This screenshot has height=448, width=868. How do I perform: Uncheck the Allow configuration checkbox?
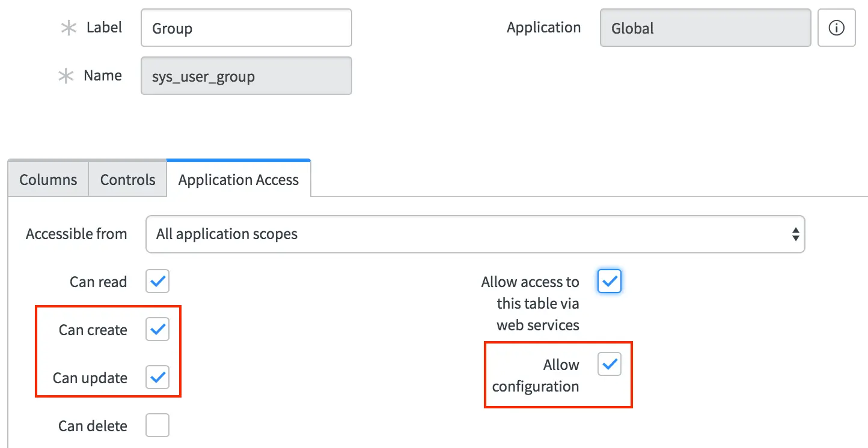click(610, 364)
